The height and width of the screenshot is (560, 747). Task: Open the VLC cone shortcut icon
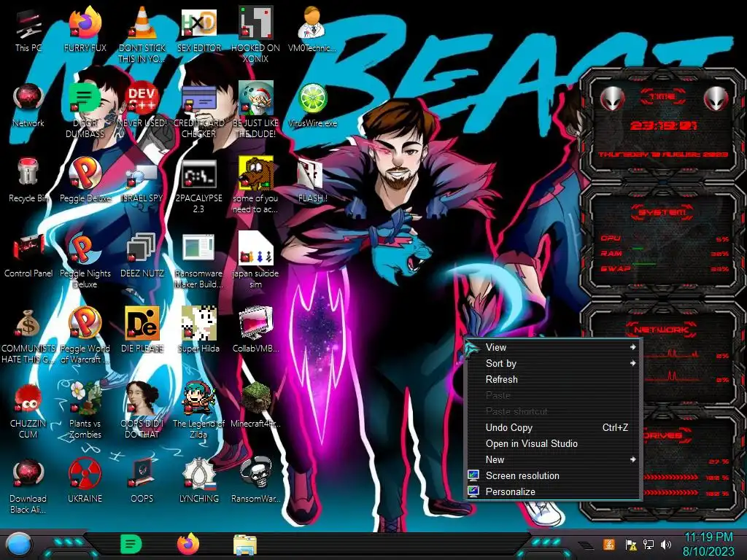pos(142,34)
